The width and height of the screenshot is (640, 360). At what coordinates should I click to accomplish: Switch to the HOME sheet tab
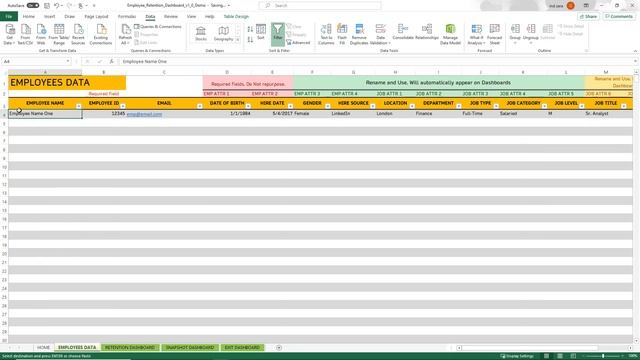tap(43, 347)
